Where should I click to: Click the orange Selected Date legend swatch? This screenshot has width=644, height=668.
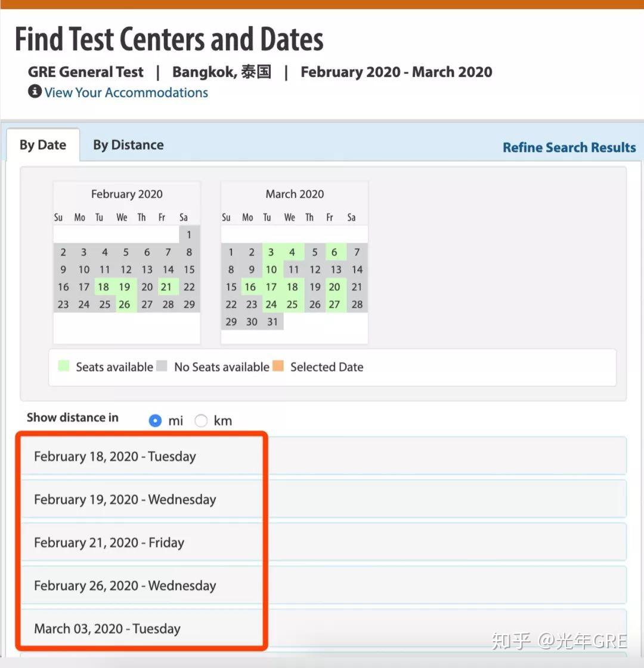coord(278,366)
